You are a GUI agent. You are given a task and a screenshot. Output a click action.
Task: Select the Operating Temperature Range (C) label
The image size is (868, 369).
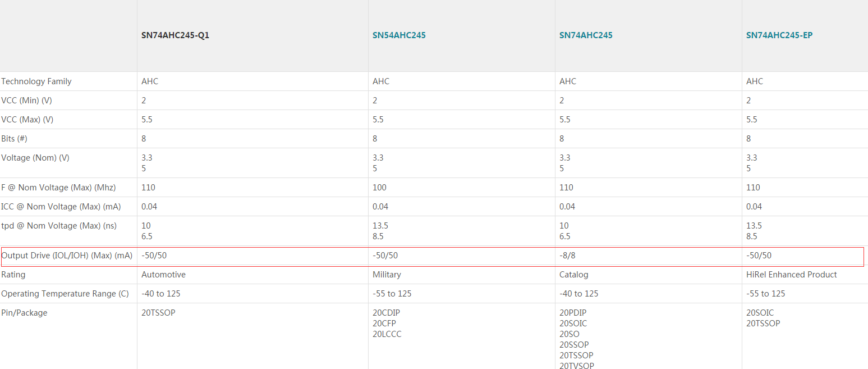click(65, 294)
